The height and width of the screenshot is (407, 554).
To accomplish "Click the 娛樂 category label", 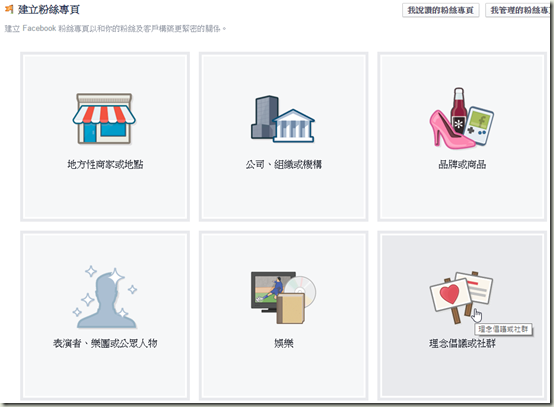I will (x=284, y=343).
